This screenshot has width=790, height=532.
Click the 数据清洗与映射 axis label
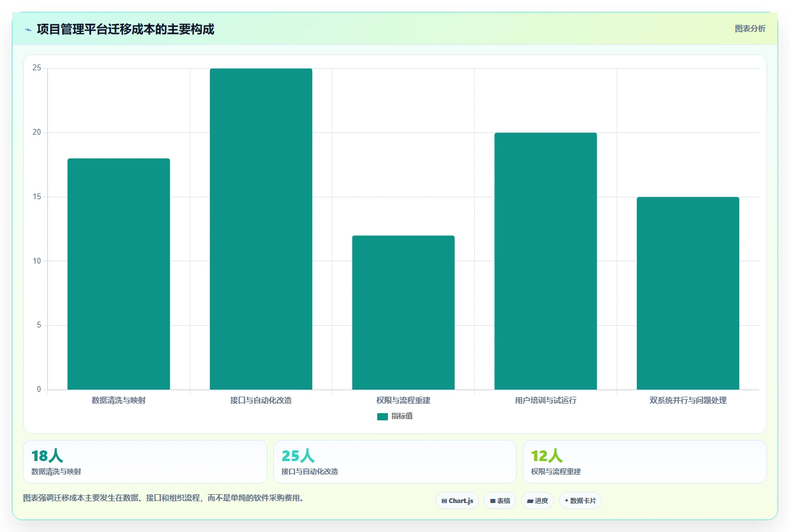119,400
